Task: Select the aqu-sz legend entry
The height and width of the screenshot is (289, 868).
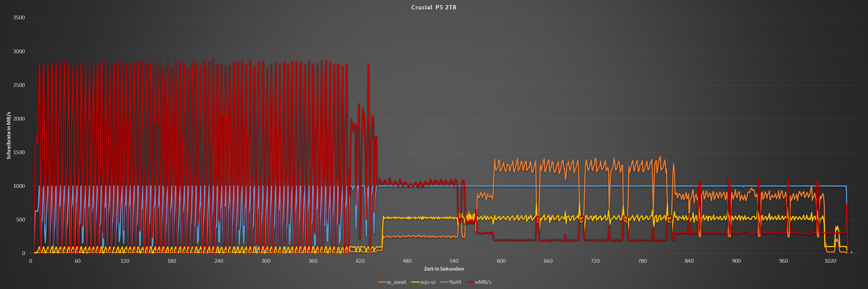Action: point(424,282)
